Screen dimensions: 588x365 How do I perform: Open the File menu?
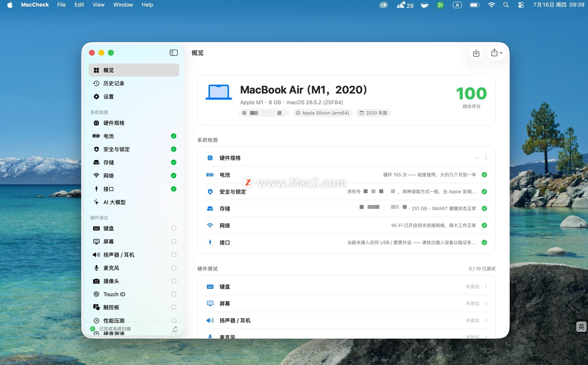click(62, 5)
